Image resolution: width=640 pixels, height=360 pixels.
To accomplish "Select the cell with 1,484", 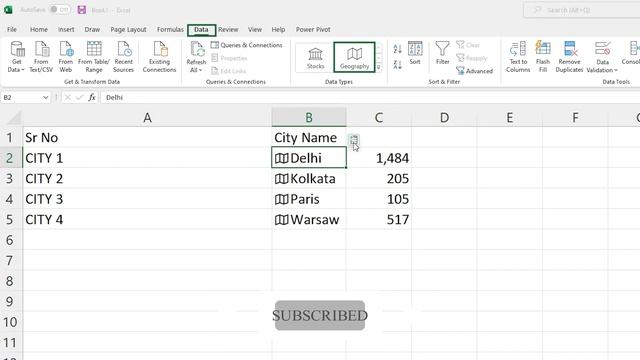I will 379,158.
